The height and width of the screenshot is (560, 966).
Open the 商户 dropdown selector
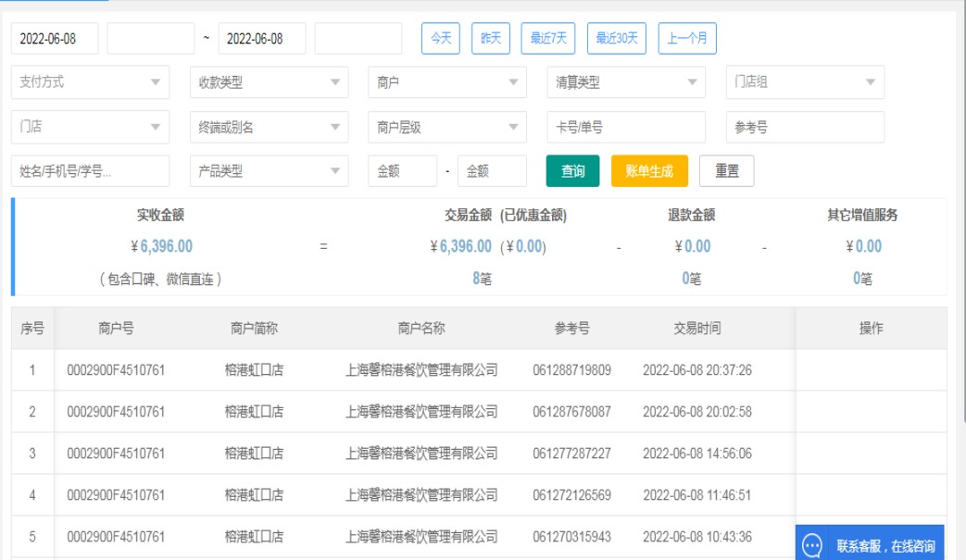coord(446,82)
